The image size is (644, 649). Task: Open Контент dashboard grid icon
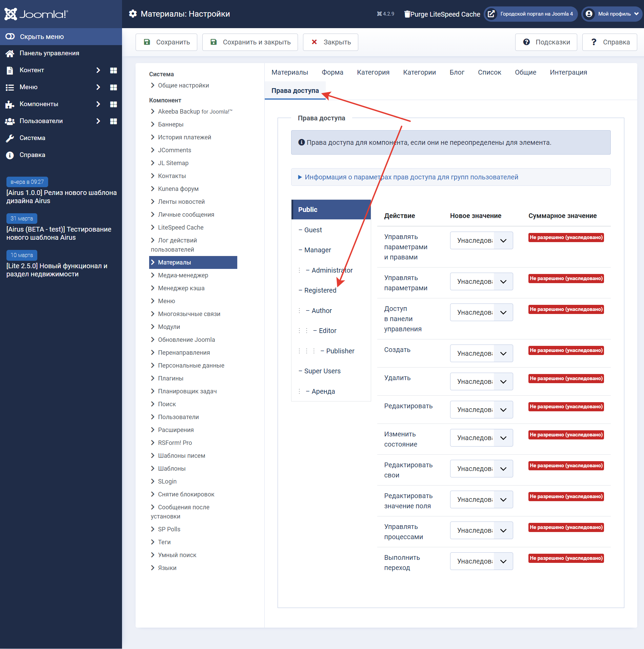(x=114, y=70)
